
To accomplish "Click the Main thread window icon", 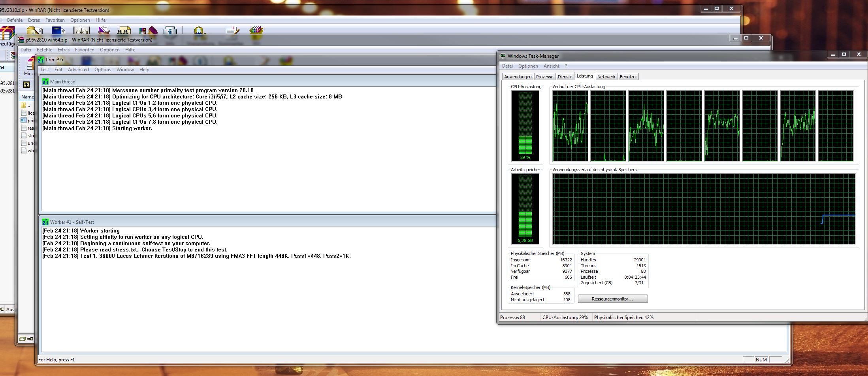I will [45, 81].
